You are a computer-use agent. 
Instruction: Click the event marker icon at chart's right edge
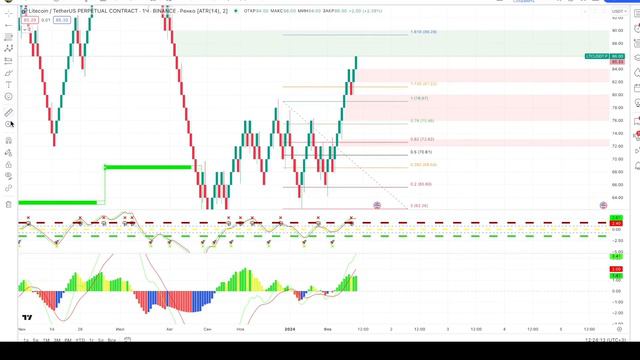point(603,205)
